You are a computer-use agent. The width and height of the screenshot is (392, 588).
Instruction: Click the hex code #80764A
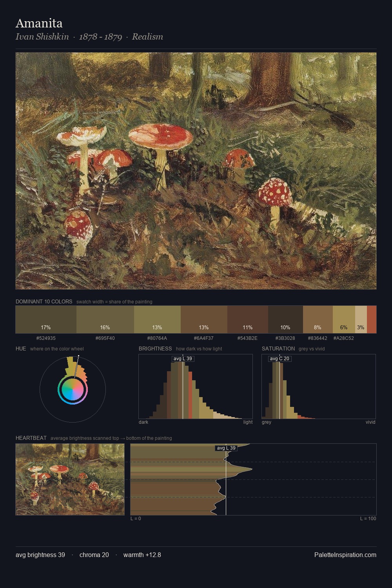[157, 338]
